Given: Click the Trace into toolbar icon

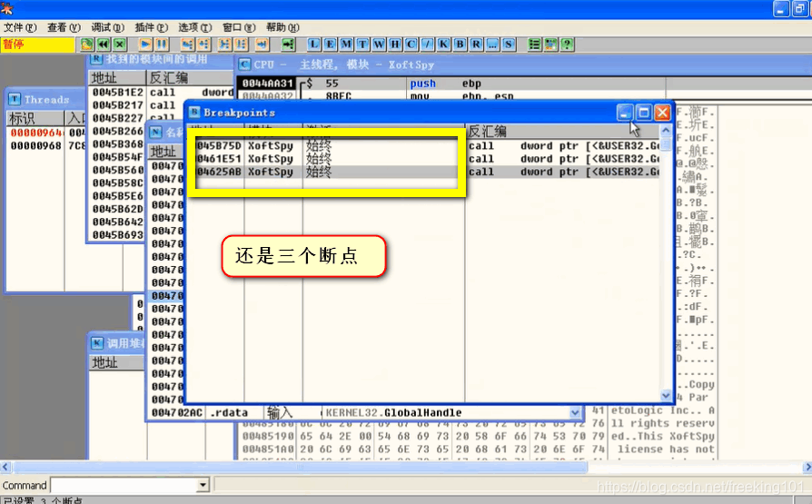Looking at the screenshot, I should point(224,44).
